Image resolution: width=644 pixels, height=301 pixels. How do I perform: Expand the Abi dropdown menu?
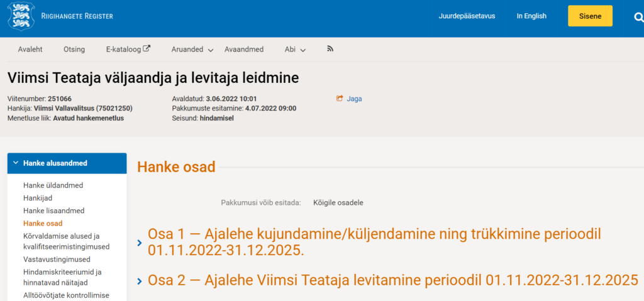[295, 50]
